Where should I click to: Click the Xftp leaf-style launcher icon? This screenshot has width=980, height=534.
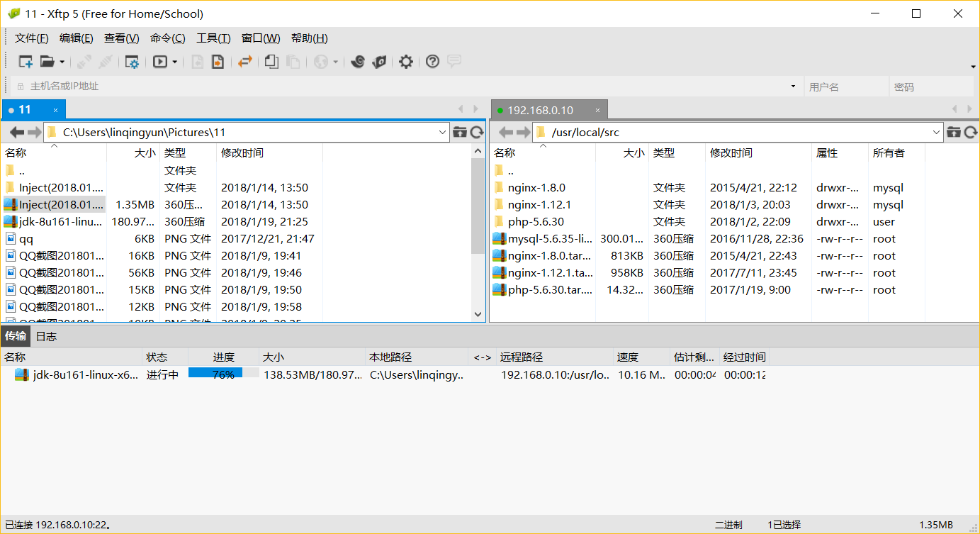point(379,62)
